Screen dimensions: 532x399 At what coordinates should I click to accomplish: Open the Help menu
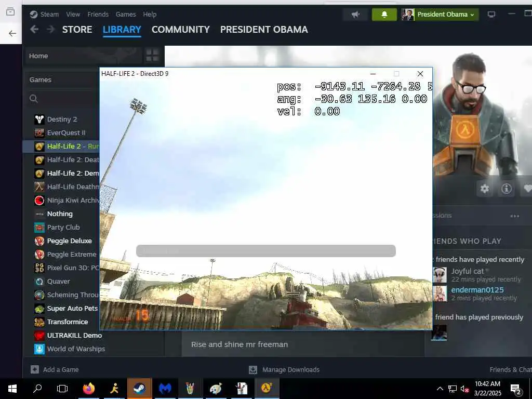(x=150, y=14)
